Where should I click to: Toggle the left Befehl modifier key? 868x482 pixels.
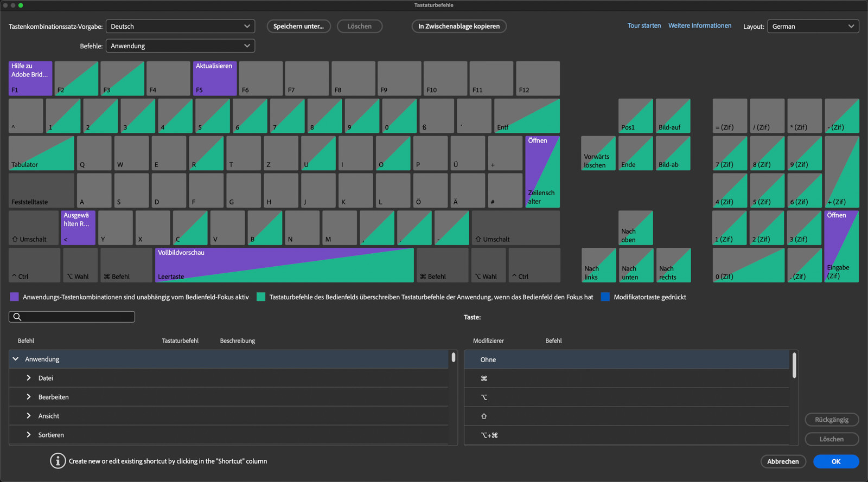click(x=126, y=265)
